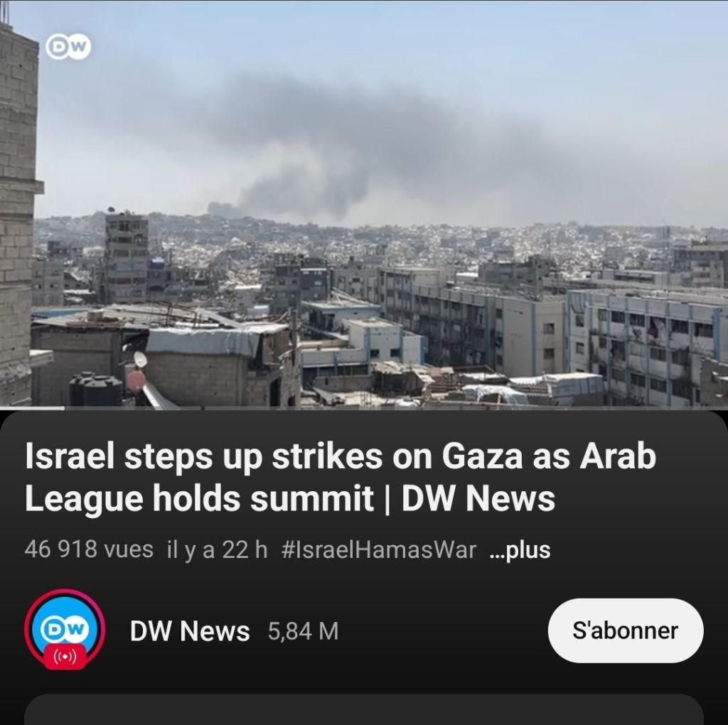The height and width of the screenshot is (725, 728).
Task: Click the played portion of the progress bar
Action: tap(32, 408)
